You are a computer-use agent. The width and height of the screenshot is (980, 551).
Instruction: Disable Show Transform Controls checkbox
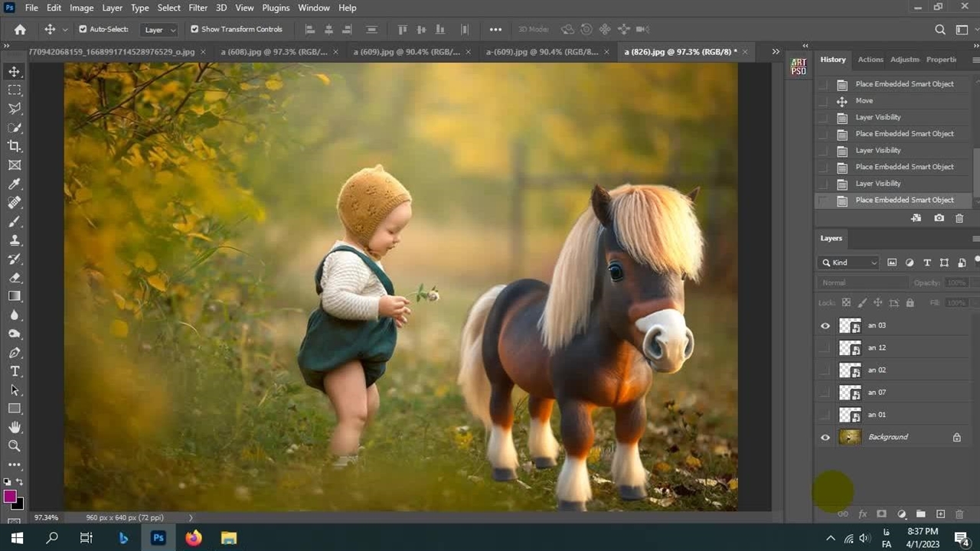[194, 29]
